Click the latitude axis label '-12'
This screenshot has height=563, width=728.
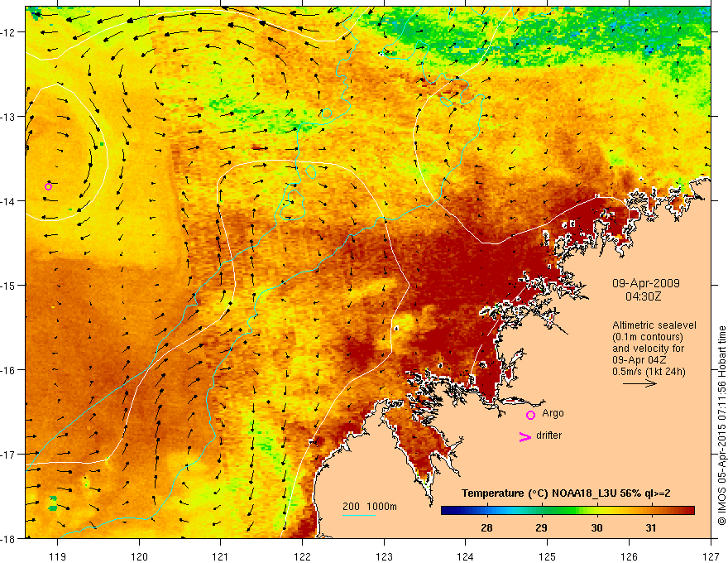click(8, 32)
